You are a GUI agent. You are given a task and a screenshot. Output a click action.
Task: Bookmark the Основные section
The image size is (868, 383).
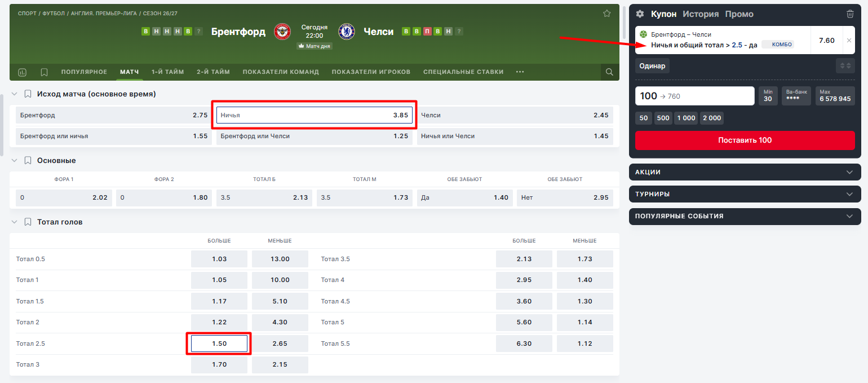[x=28, y=160]
